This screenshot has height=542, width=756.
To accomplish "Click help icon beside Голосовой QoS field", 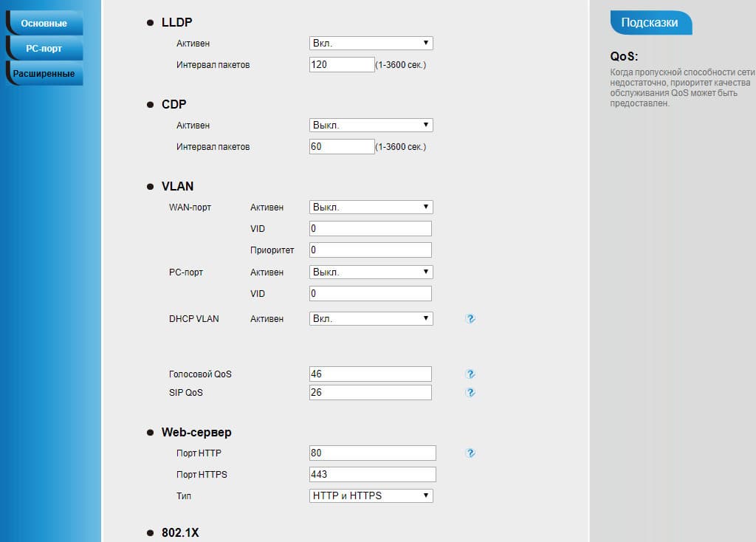I will pyautogui.click(x=470, y=374).
